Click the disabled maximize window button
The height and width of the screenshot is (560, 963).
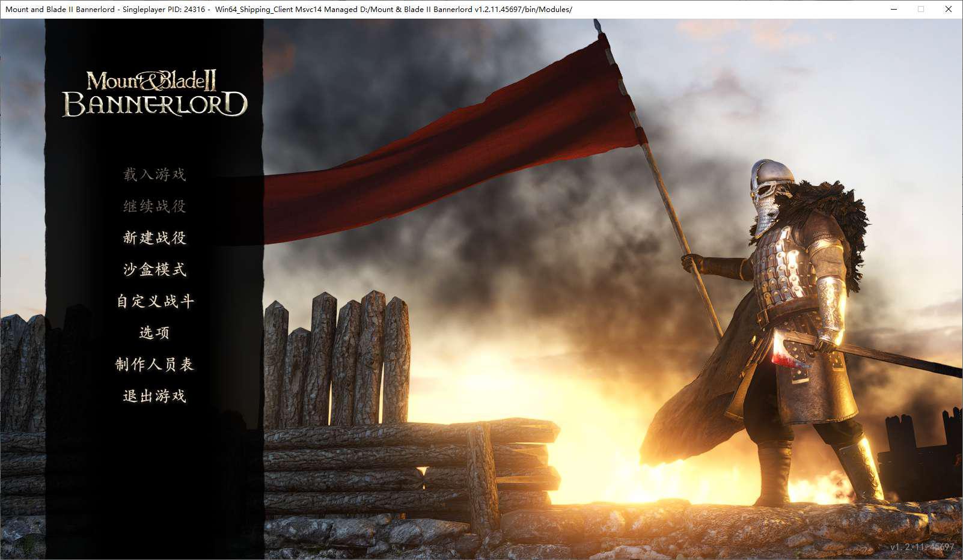tap(921, 9)
